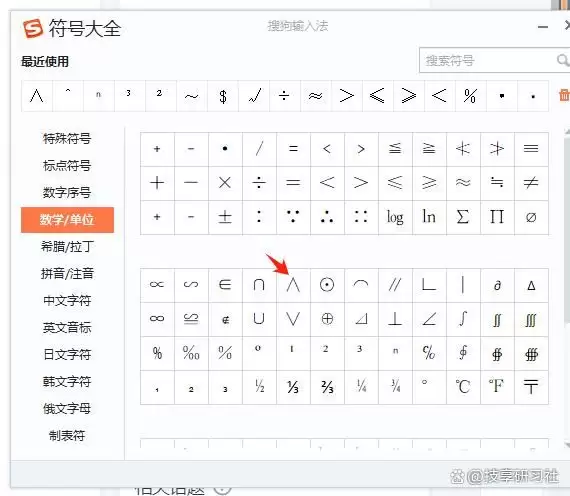Insert the logical AND (∧) symbol under red arrow
570x496 pixels.
(293, 285)
